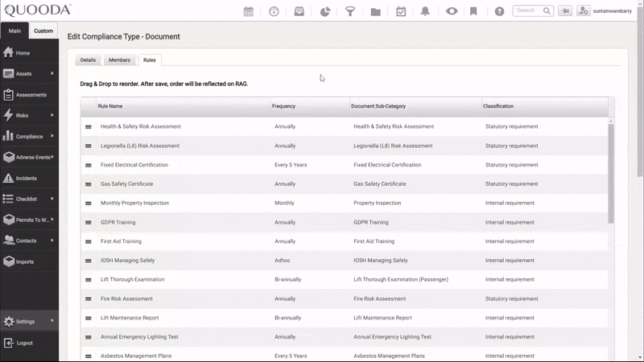Screen dimensions: 644x362
Task: Click drag handle for Fixed Electrical Certification
Action: (89, 165)
